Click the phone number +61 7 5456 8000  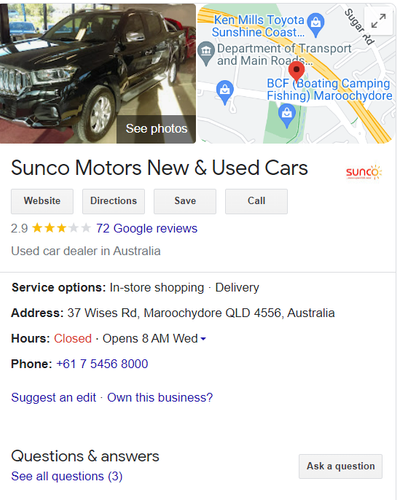coord(102,364)
